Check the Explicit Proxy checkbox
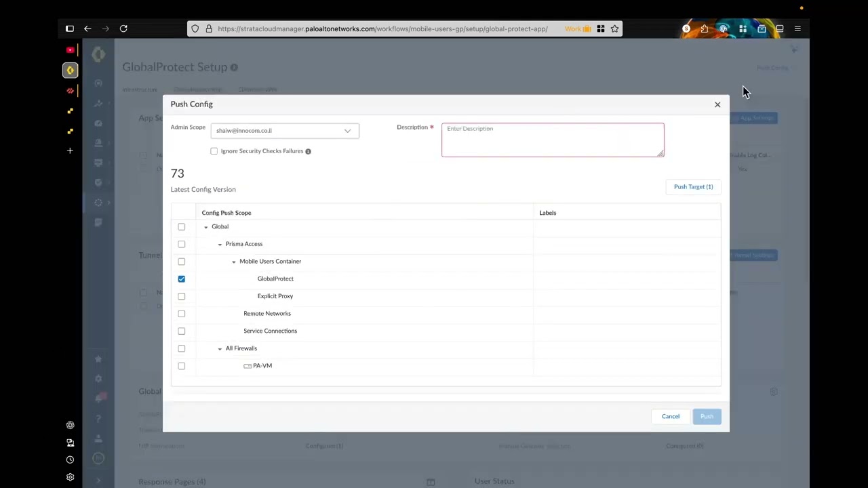The height and width of the screenshot is (488, 868). coord(181,296)
